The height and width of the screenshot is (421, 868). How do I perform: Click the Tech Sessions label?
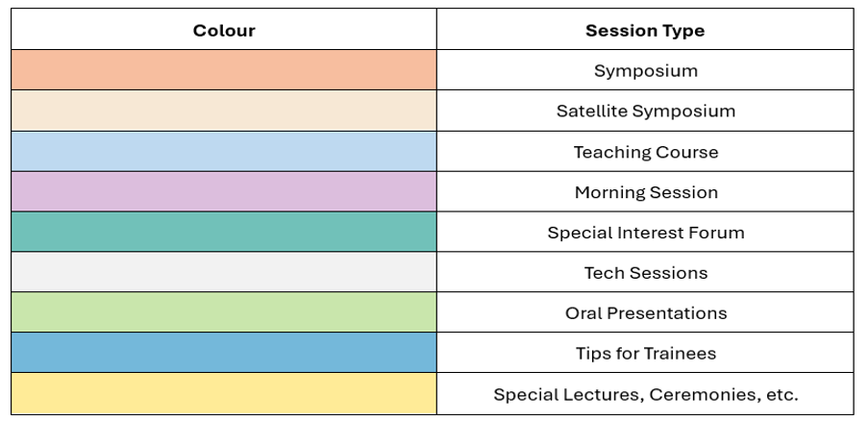646,273
